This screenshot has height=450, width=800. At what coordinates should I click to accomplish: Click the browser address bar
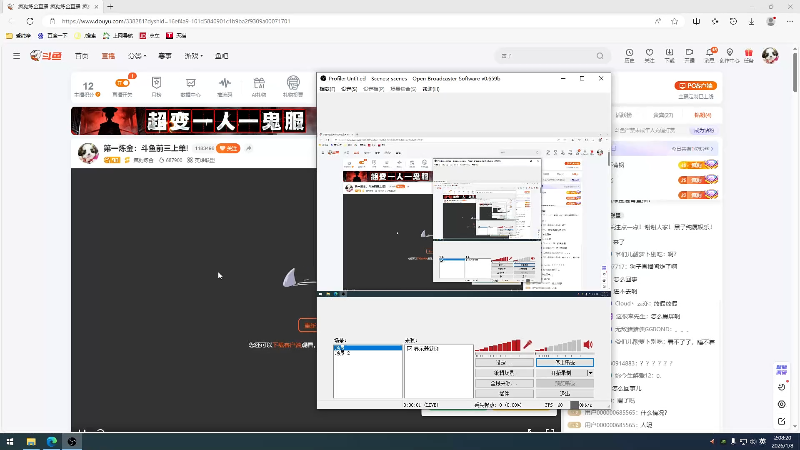[352, 21]
